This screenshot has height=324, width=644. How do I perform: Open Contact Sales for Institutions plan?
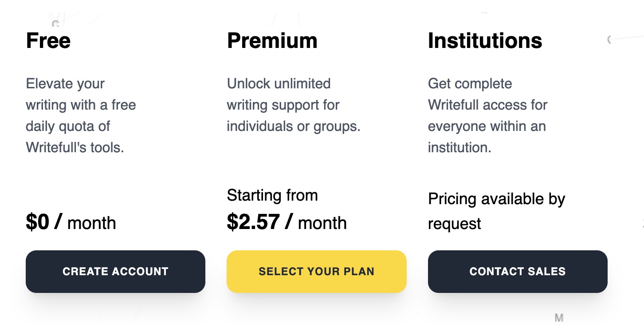click(518, 272)
